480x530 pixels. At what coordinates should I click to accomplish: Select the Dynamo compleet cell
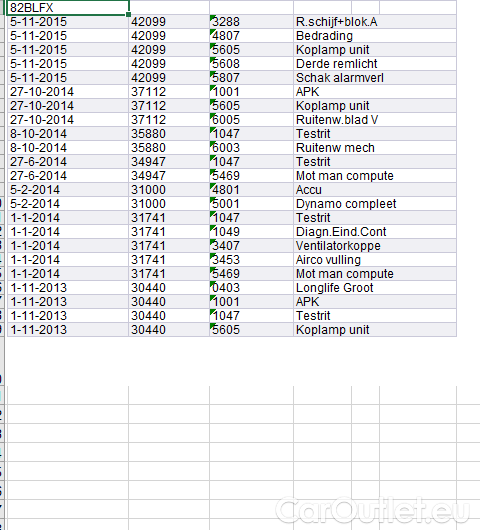(375, 204)
